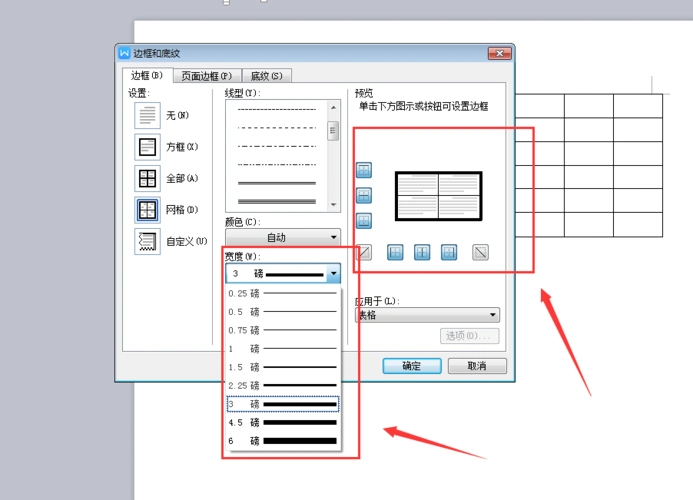Expand the 应用于 dropdown showing 表格
The image size is (693, 500).
[x=427, y=314]
